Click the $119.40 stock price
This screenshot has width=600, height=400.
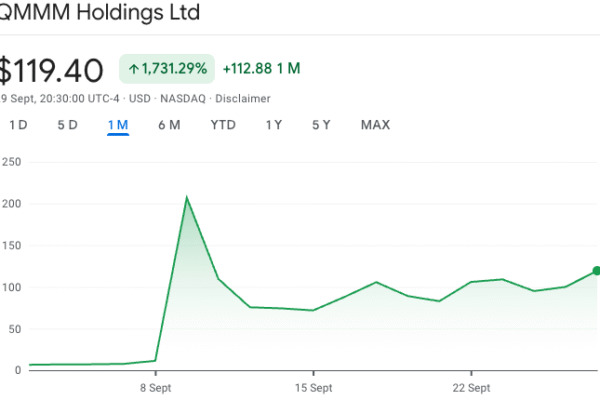tap(51, 70)
